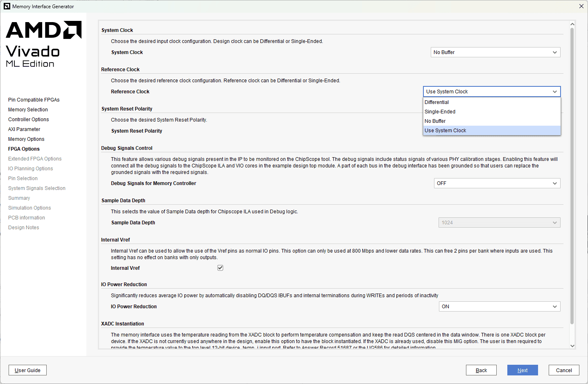Click the Next button
The width and height of the screenshot is (588, 384).
coord(522,370)
